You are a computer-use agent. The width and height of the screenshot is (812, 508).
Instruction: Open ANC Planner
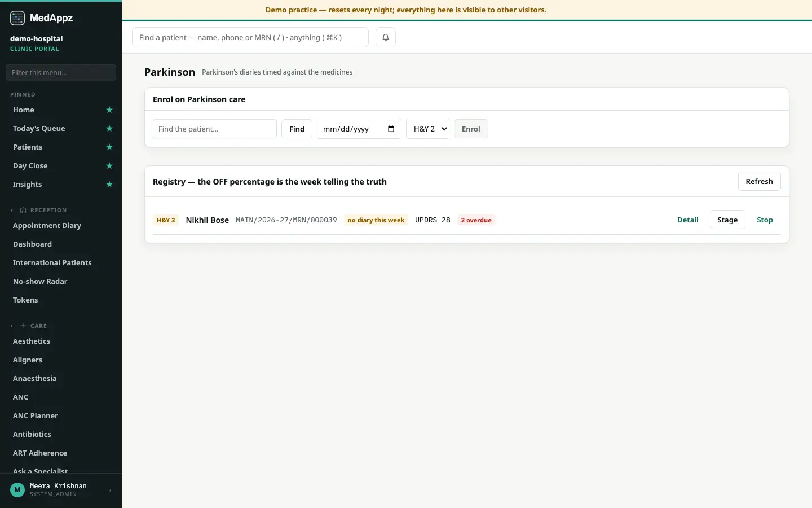coord(36,416)
